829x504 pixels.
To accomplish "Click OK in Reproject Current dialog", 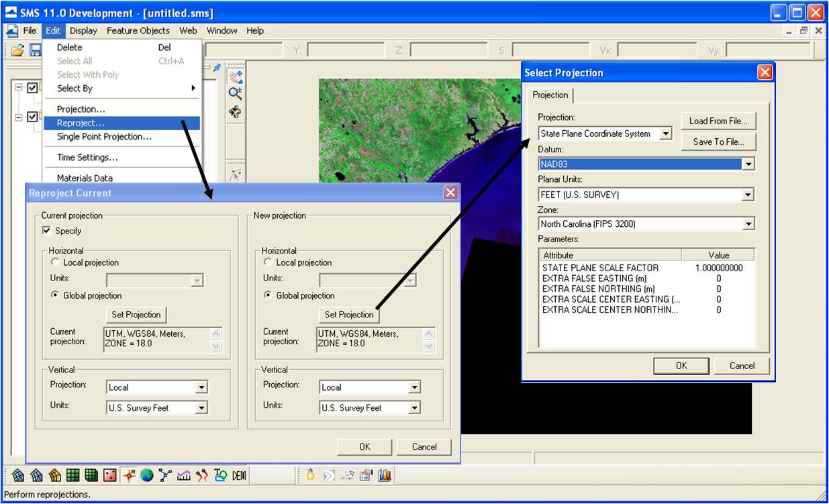I will [x=364, y=447].
